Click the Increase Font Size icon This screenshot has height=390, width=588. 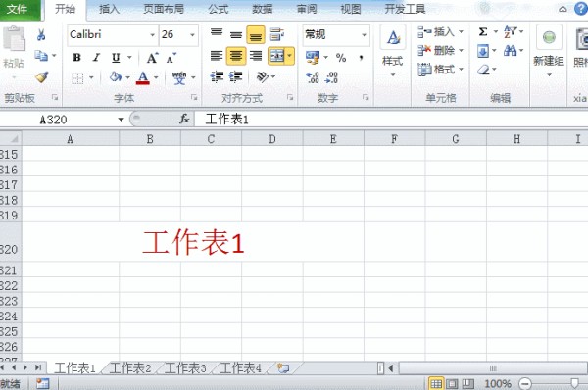(152, 58)
